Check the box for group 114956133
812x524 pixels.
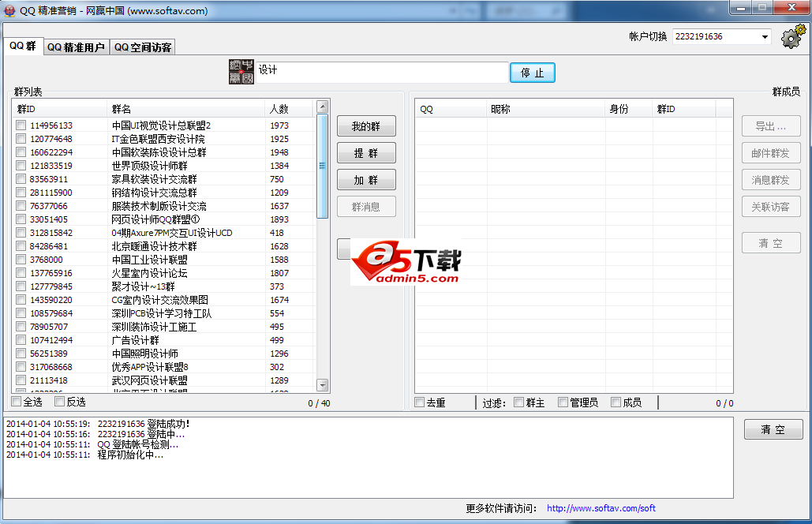21,125
